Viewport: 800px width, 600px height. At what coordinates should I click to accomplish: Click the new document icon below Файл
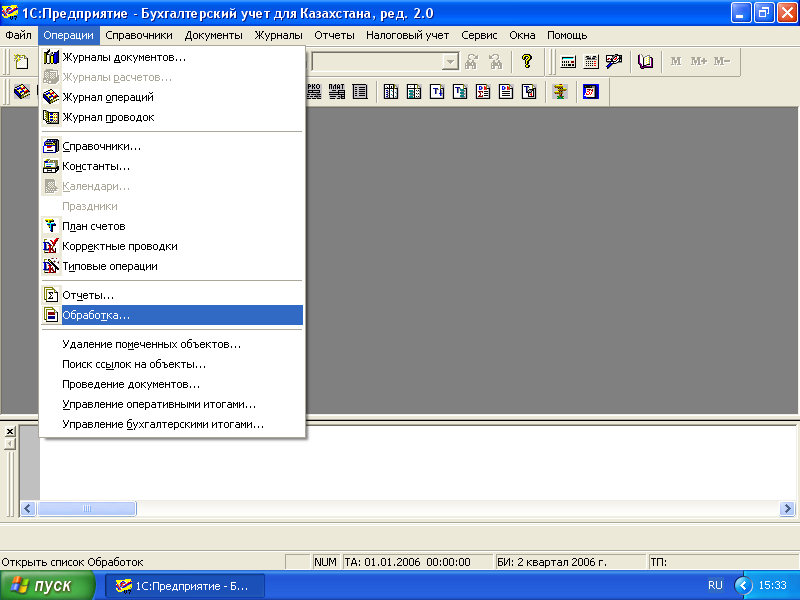pos(21,61)
